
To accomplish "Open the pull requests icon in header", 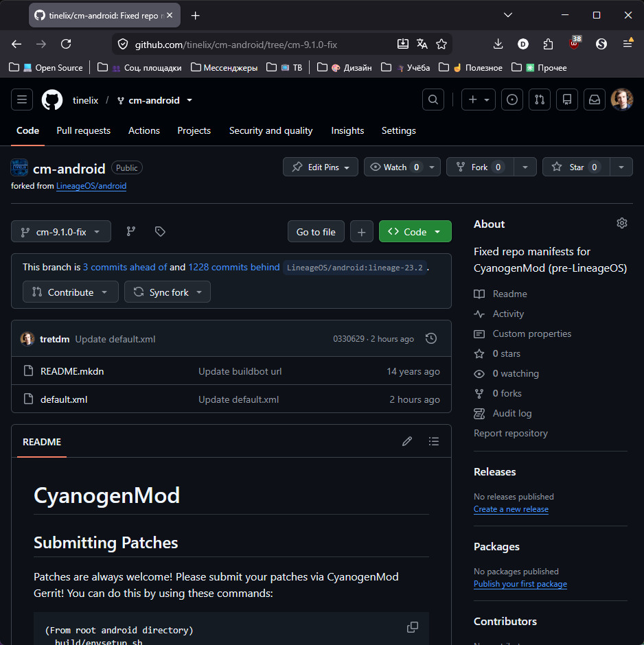I will click(540, 99).
